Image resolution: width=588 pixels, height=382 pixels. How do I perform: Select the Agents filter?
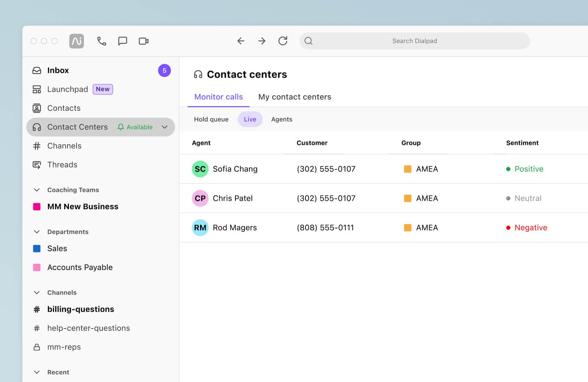282,119
